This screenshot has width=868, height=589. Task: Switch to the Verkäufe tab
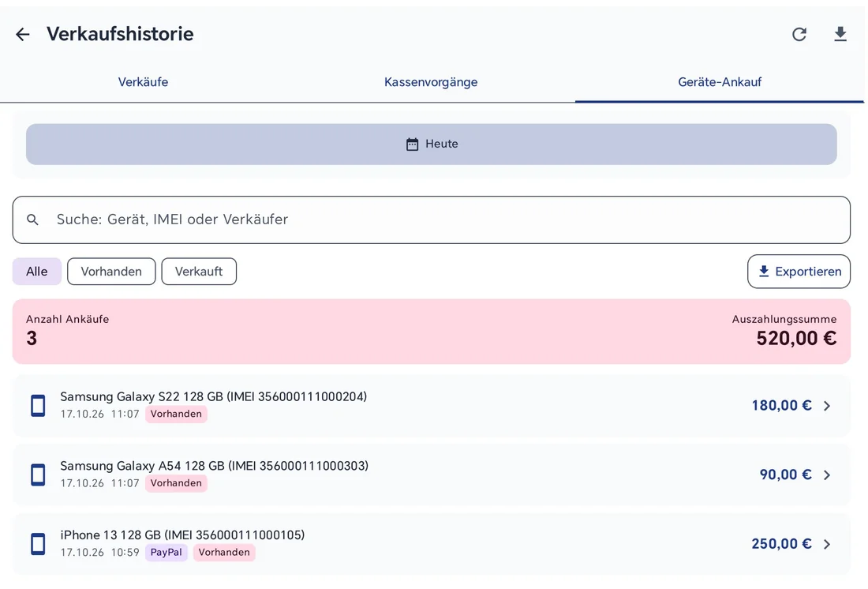click(x=144, y=82)
